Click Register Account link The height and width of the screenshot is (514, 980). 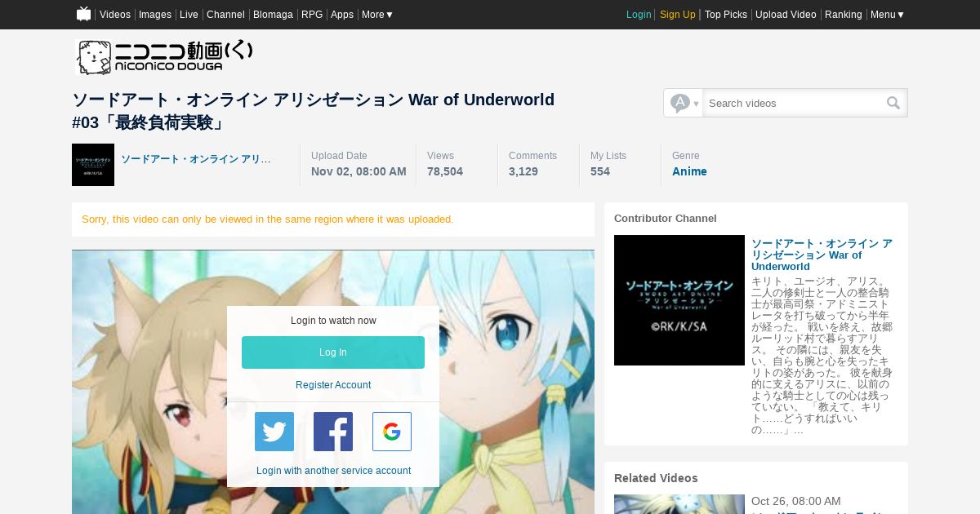[333, 385]
